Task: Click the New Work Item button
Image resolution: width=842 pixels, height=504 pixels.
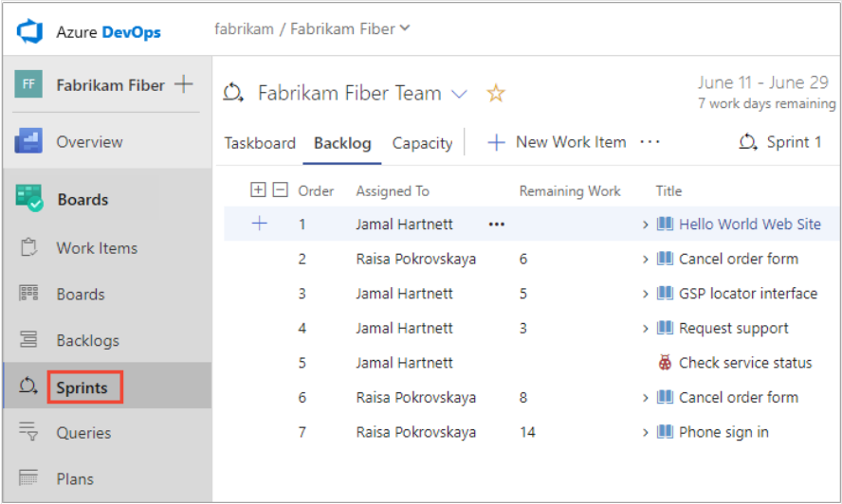Action: [558, 142]
